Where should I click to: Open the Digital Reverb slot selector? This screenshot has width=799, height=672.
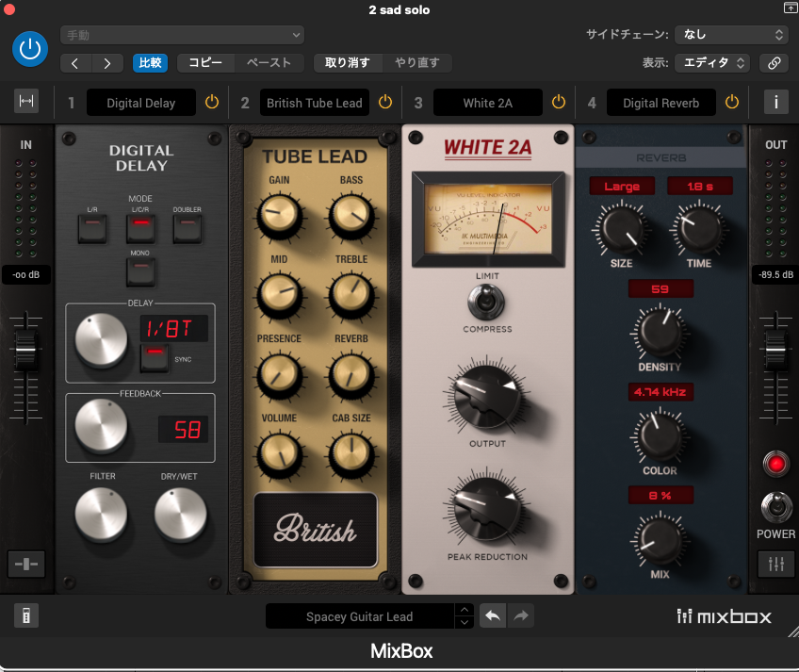click(x=660, y=103)
